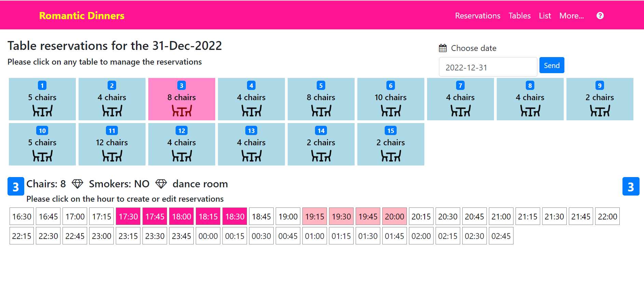The height and width of the screenshot is (295, 644).
Task: Go to the Tables page
Action: [519, 16]
